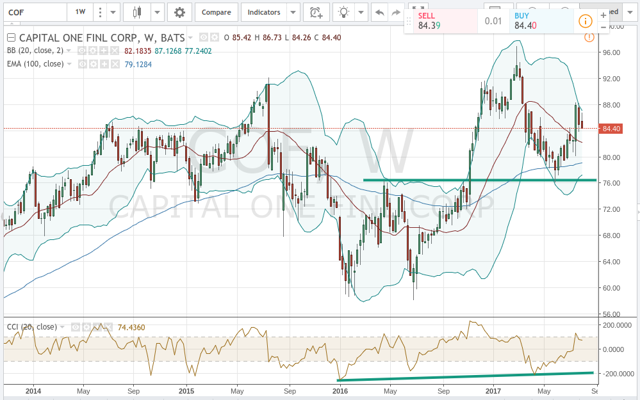Image resolution: width=640 pixels, height=400 pixels.
Task: Edit the 0.01 order quantity field
Action: 493,21
